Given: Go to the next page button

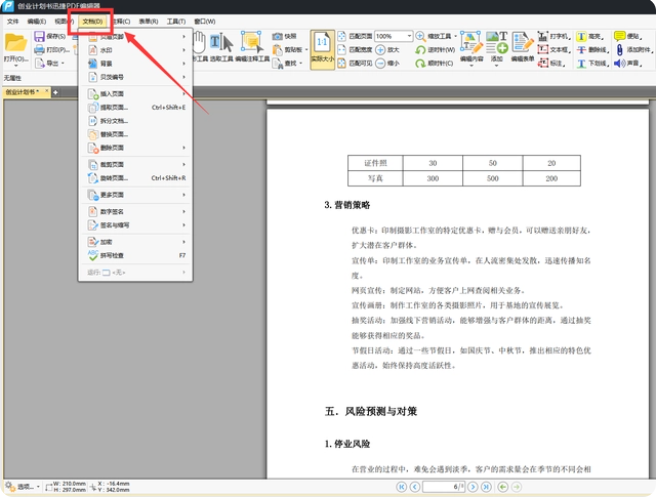Looking at the screenshot, I should tap(473, 487).
